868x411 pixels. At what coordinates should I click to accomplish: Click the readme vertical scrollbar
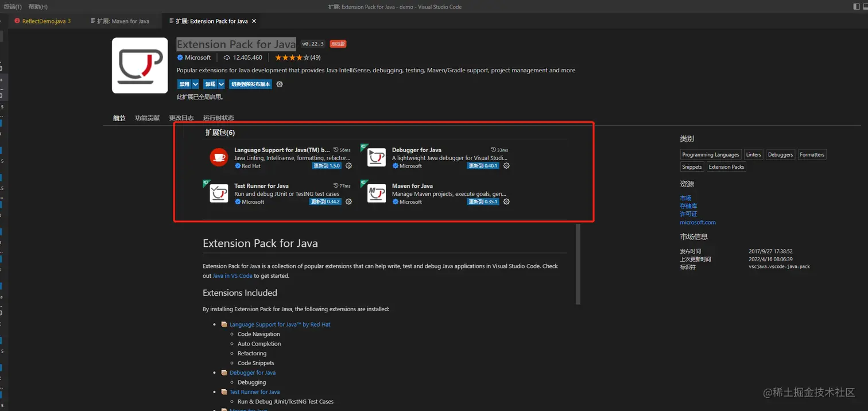(x=578, y=264)
